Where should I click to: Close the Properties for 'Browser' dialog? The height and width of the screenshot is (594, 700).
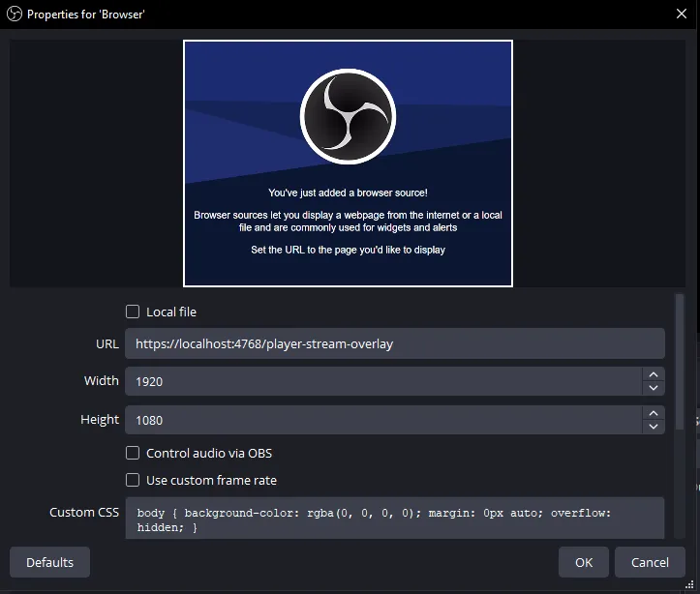682,14
